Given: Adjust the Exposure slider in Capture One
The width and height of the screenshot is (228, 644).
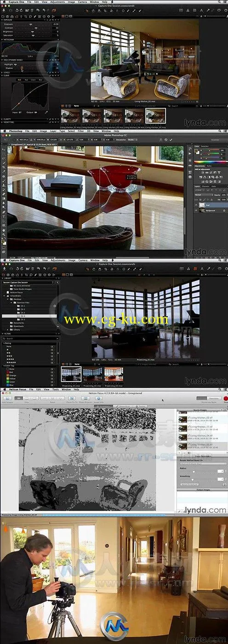Looking at the screenshot, I should (31, 24).
